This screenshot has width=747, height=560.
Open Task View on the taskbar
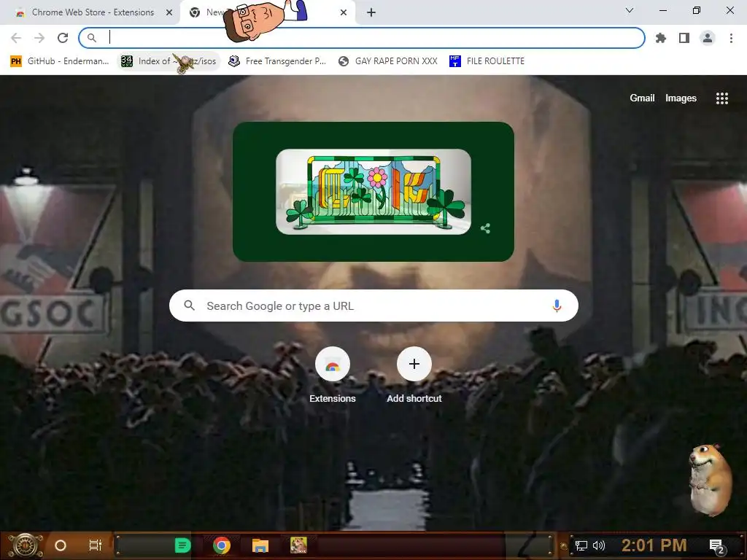coord(96,545)
